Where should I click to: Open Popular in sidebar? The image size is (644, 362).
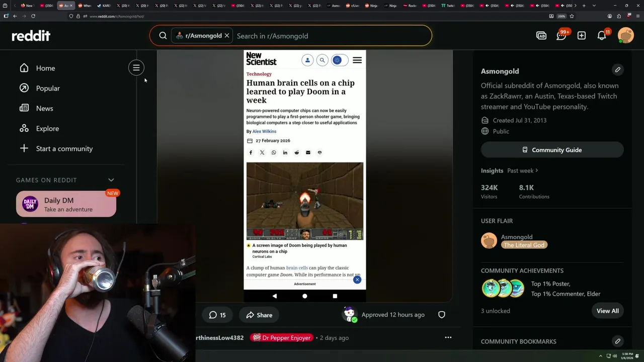48,88
